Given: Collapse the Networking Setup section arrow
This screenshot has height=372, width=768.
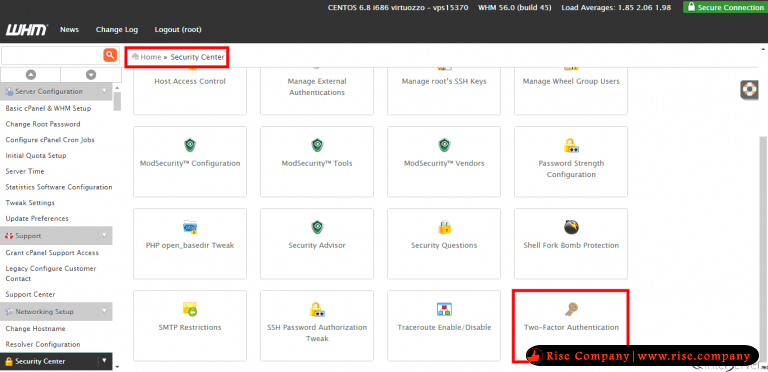Looking at the screenshot, I should (x=104, y=311).
